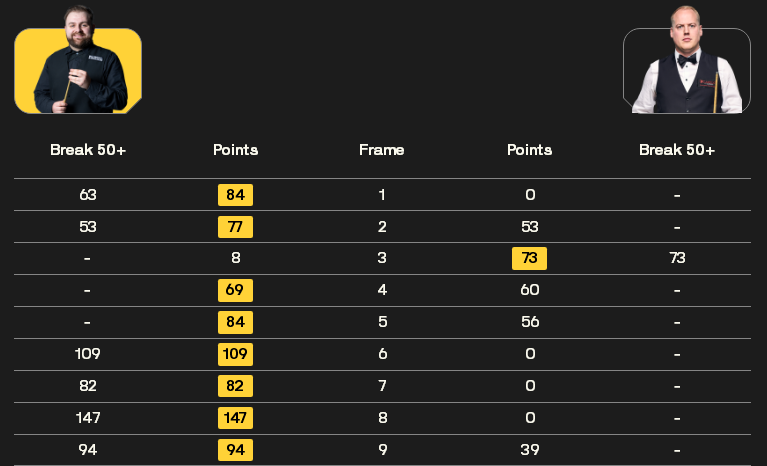Click the right Points column header
The width and height of the screenshot is (767, 466).
[529, 150]
